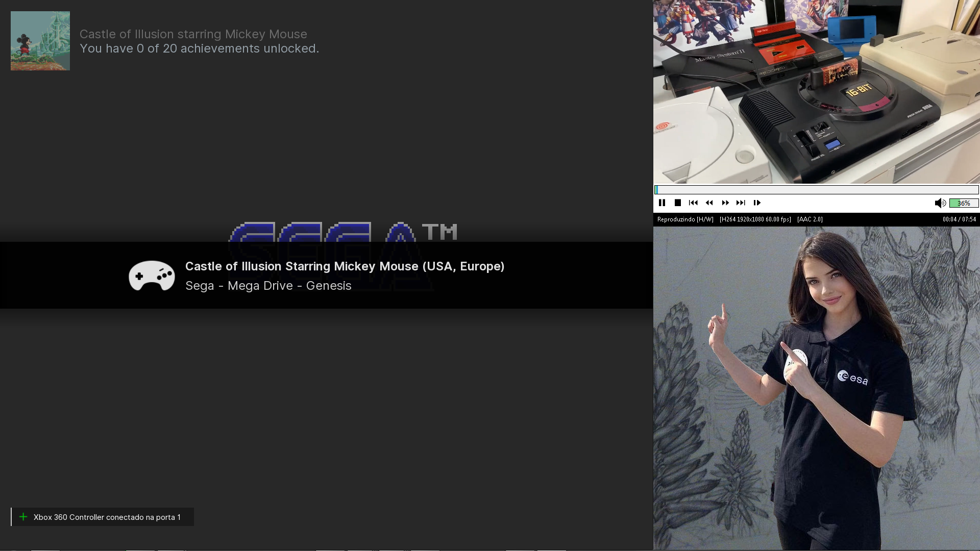Pause the video in the media player

(x=662, y=203)
